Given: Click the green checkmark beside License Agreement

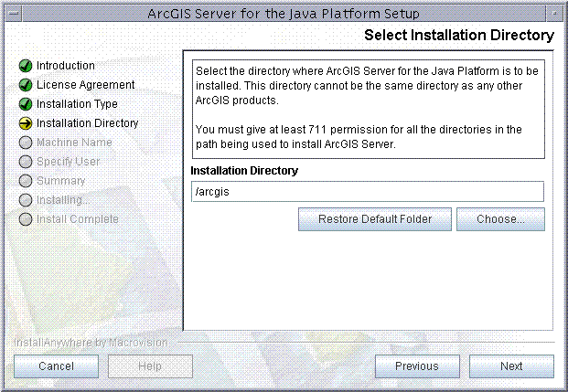Looking at the screenshot, I should pos(26,85).
